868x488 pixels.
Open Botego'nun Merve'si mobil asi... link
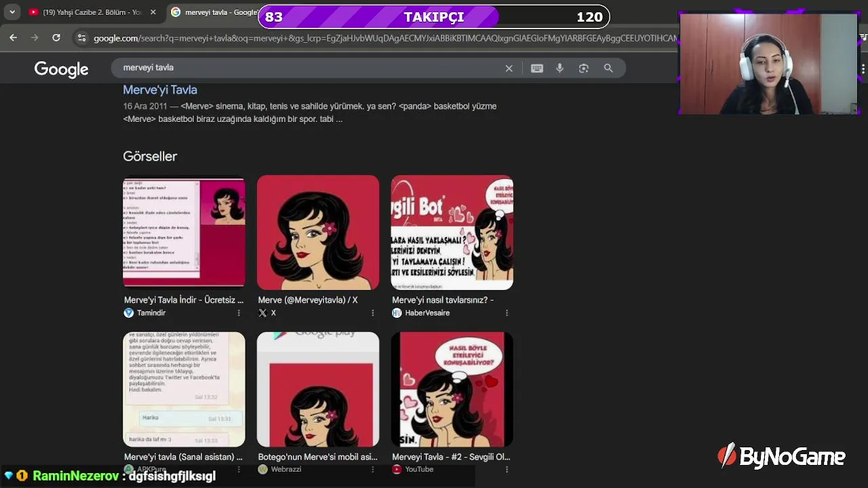317,457
